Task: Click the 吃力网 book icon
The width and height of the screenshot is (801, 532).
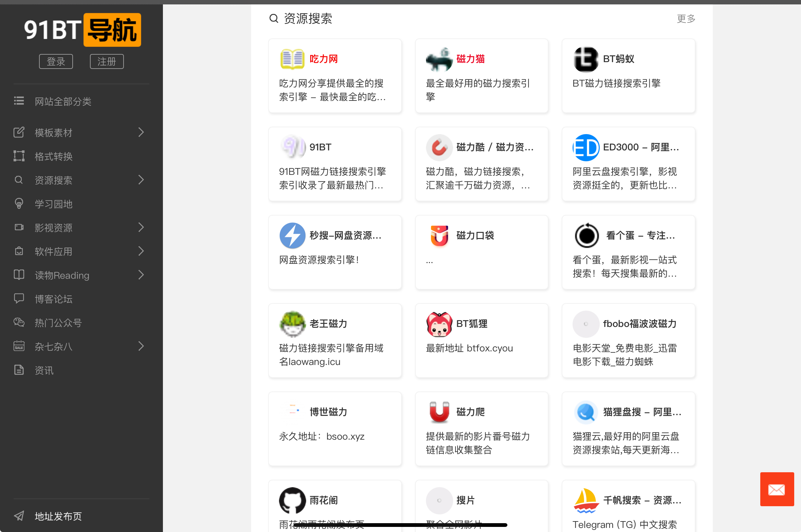Action: (x=292, y=59)
